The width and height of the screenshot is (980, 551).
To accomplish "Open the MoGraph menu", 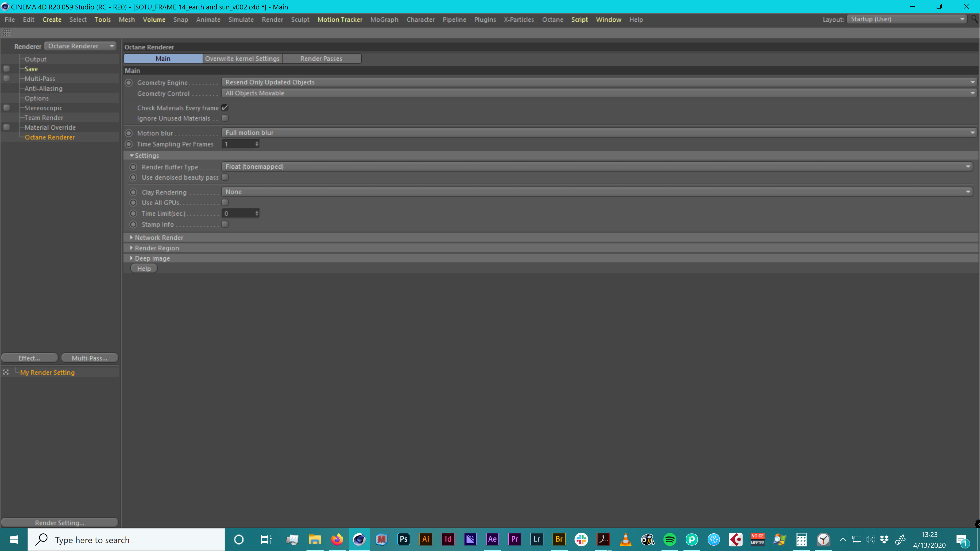I will pyautogui.click(x=384, y=19).
